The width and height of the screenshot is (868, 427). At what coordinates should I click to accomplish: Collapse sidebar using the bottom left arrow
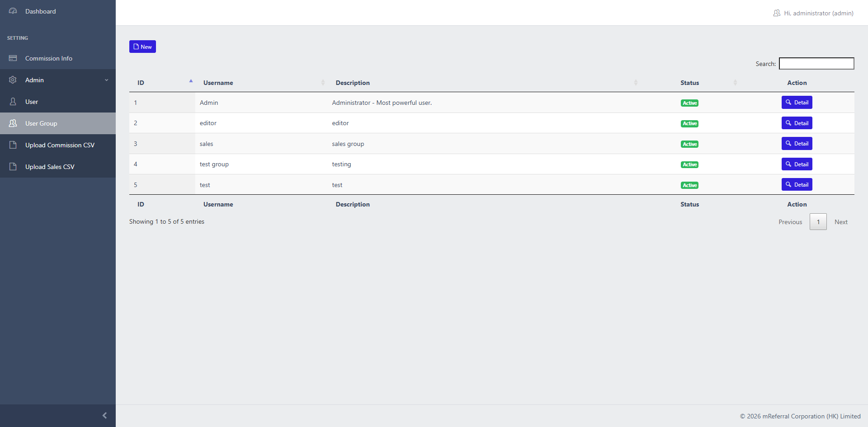[x=104, y=415]
